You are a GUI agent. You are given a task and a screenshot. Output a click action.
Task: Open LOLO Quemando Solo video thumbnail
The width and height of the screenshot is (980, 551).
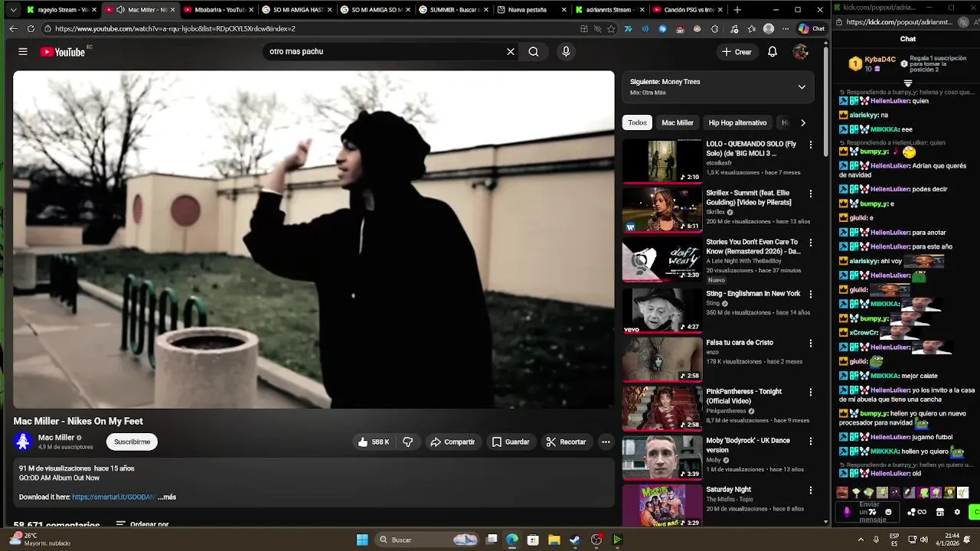click(x=661, y=161)
